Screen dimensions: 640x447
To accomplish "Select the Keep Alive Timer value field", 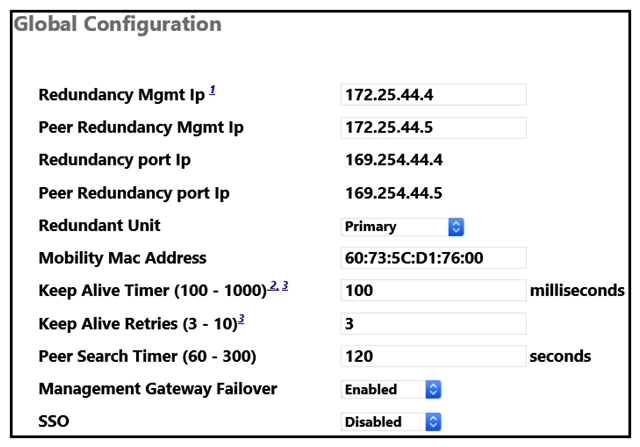I will pos(433,291).
